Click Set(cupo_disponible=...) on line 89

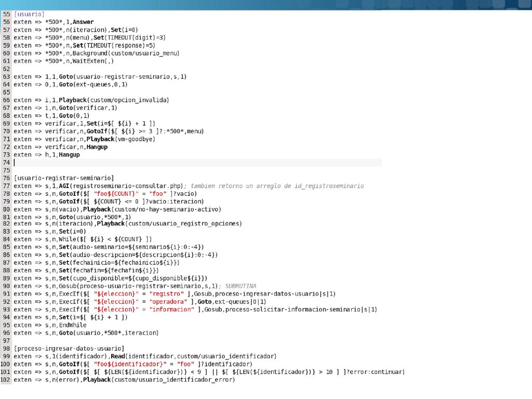click(x=133, y=278)
